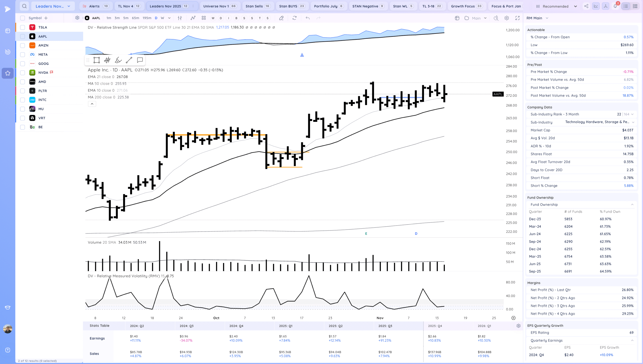Toggle chart fullscreen icon
643x364 pixels.
pyautogui.click(x=517, y=18)
